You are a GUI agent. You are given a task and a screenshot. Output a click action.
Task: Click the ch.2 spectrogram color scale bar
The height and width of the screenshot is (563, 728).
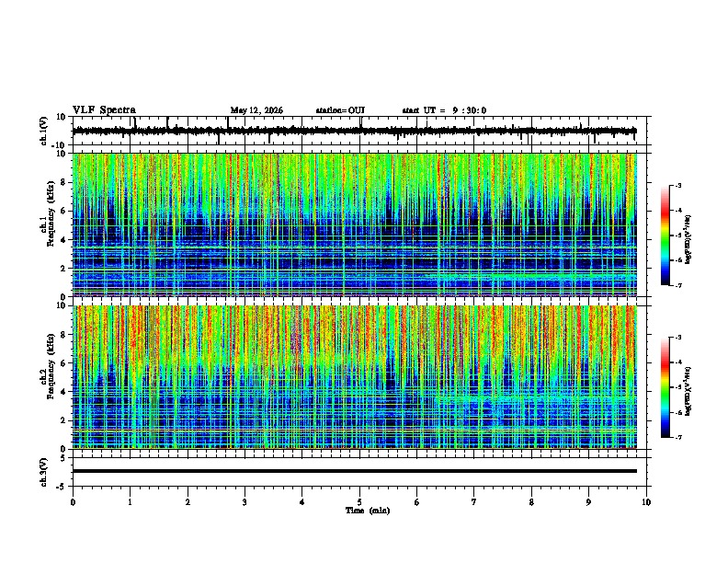[665, 387]
